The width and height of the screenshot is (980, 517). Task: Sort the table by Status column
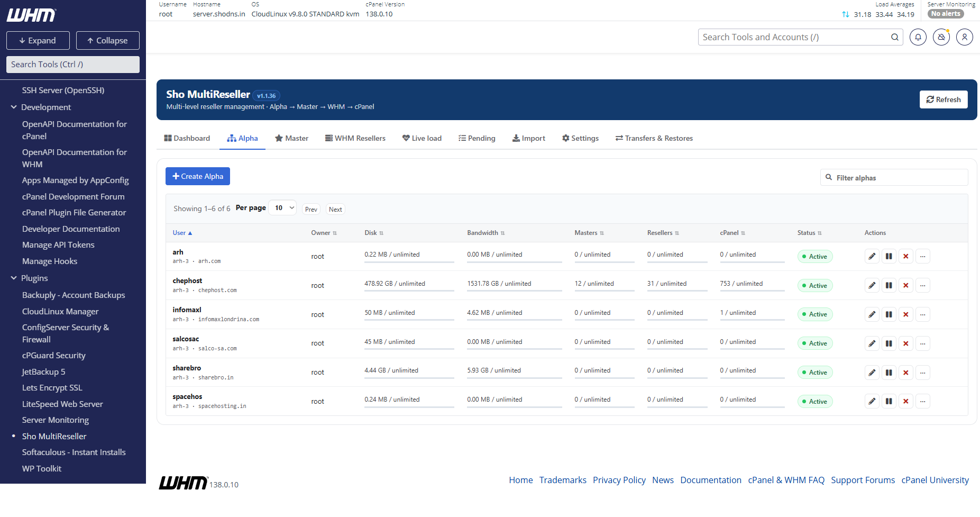(810, 233)
